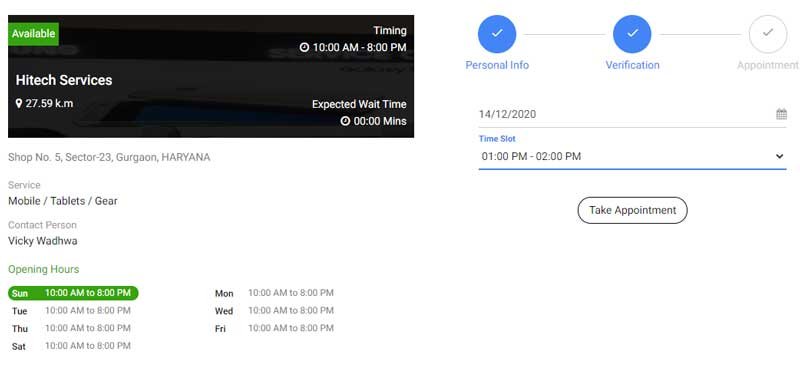800x373 pixels.
Task: Click the location pin icon beside 27.59 k.m
Action: coord(19,104)
